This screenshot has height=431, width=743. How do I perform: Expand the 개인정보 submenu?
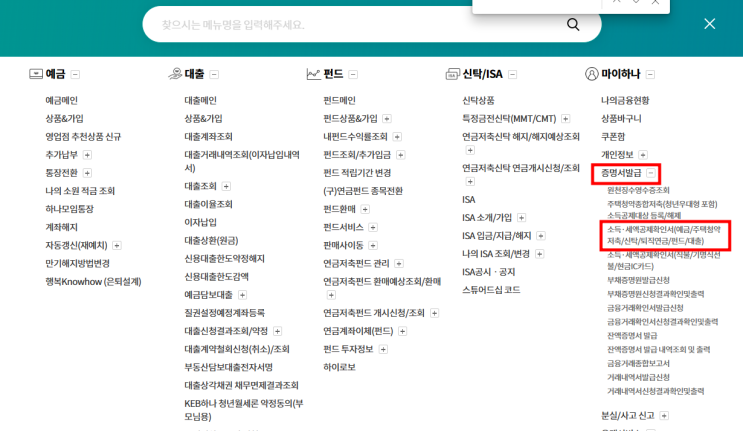click(x=643, y=155)
